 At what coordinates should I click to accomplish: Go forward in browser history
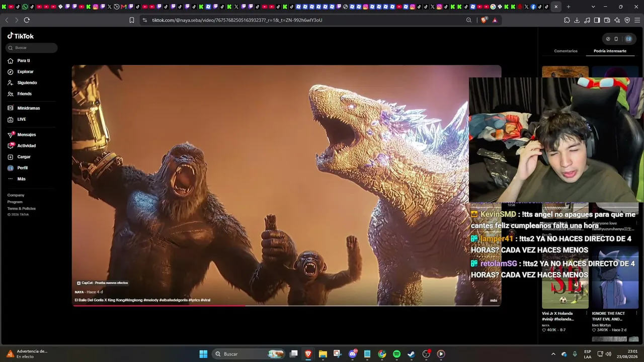tap(17, 20)
